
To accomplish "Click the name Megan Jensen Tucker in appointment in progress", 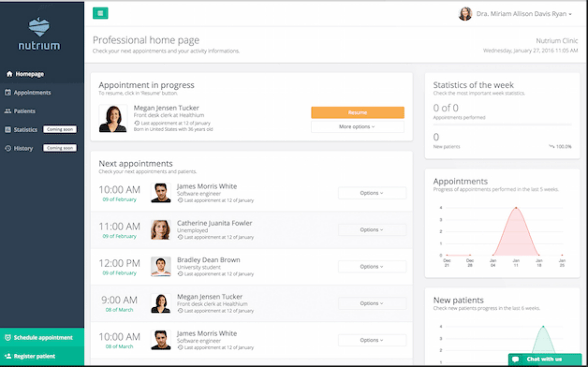I will tap(167, 108).
